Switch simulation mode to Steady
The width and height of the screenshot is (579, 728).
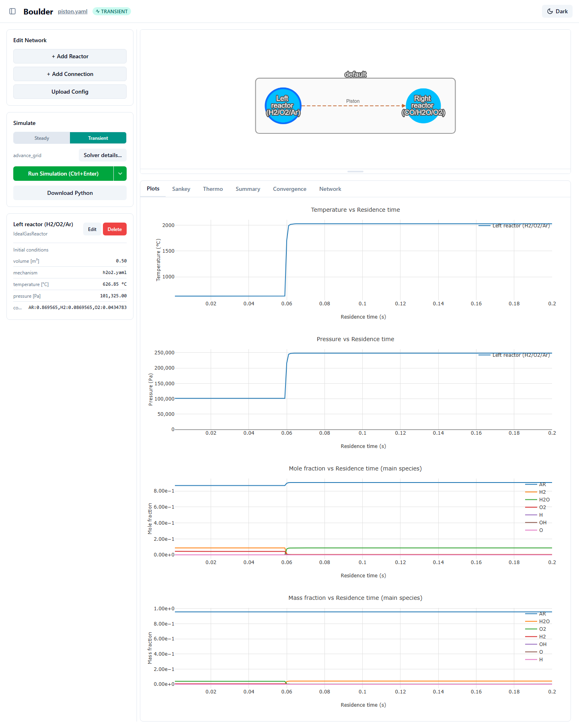tap(42, 138)
